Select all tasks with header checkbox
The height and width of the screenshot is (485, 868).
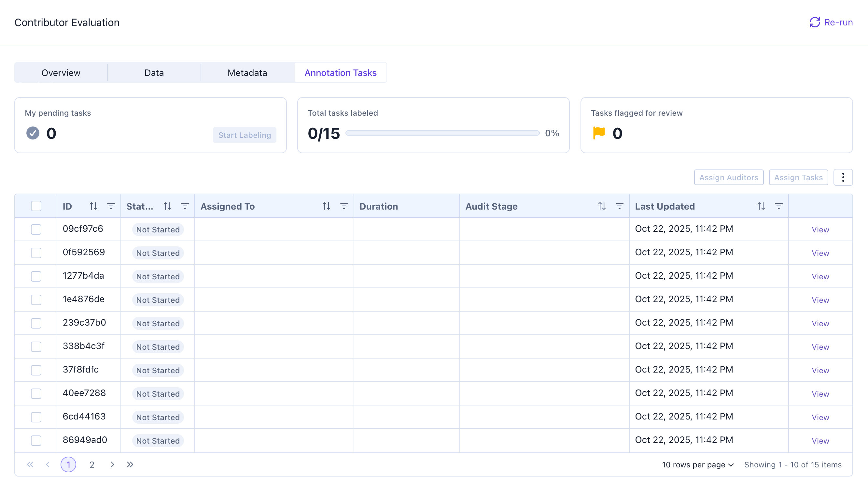click(36, 206)
